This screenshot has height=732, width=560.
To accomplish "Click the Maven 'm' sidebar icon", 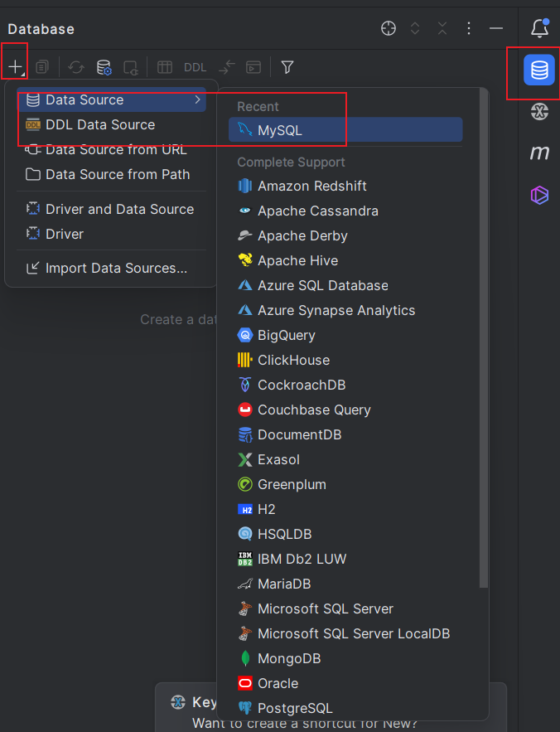I will (x=539, y=153).
